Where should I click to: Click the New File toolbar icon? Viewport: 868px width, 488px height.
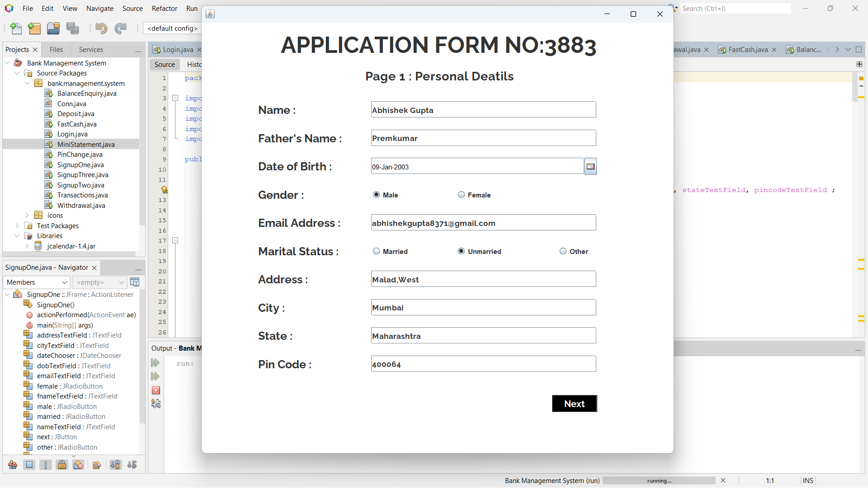[x=16, y=28]
